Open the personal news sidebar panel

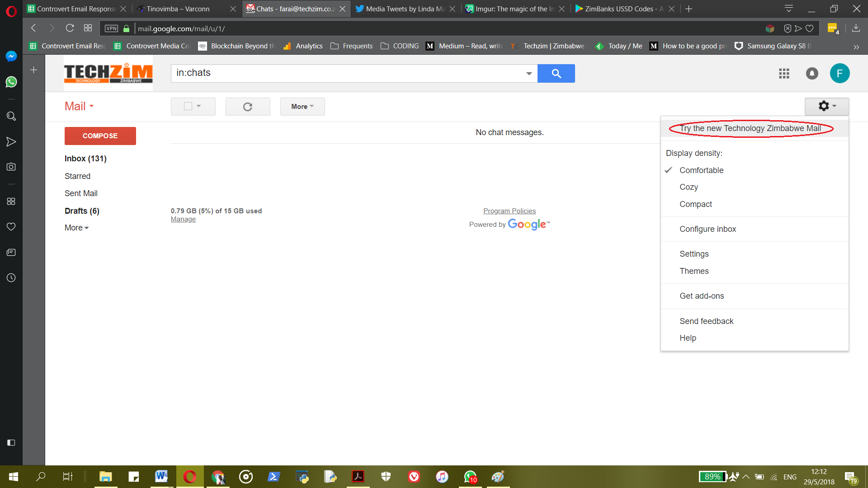11,252
